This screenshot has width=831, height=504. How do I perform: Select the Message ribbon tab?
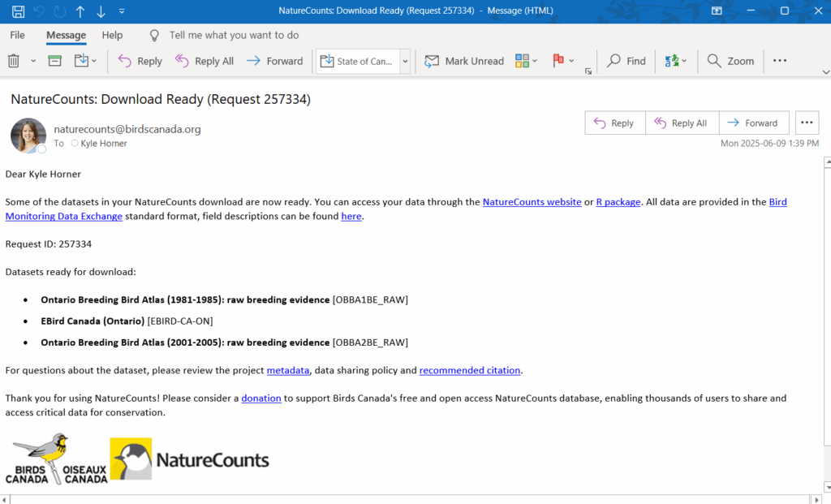[x=67, y=35]
